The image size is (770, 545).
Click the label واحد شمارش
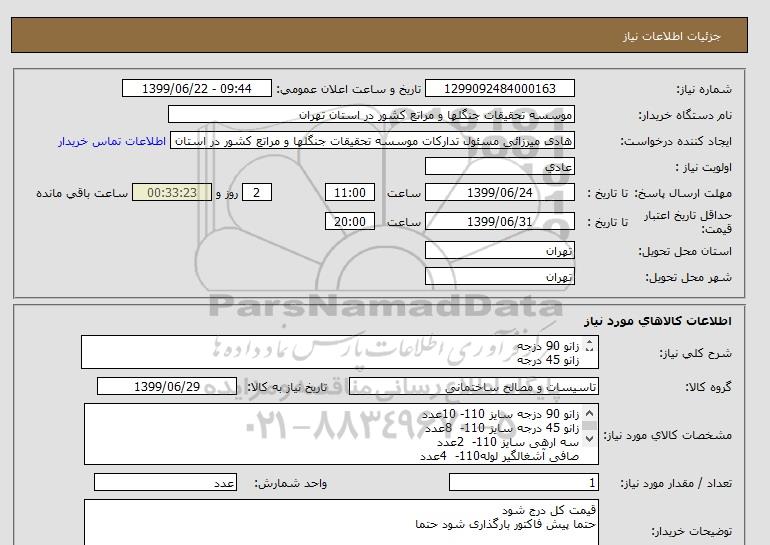(x=291, y=483)
